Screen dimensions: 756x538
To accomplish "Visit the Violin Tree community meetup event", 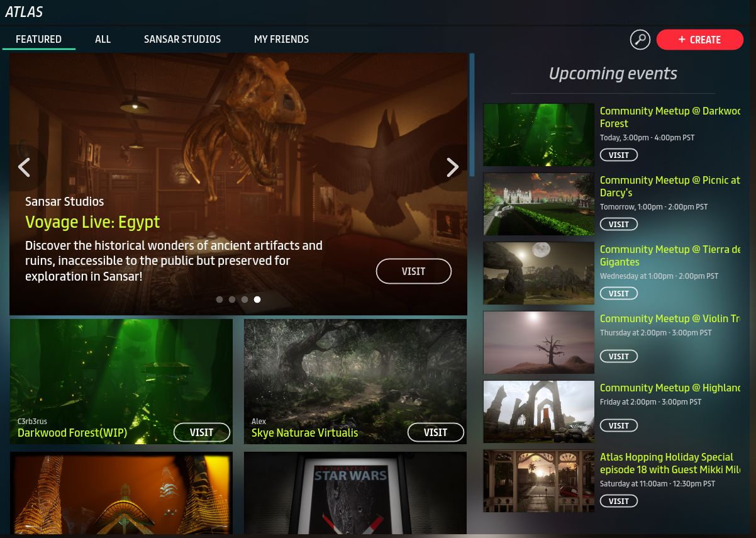I will click(618, 356).
